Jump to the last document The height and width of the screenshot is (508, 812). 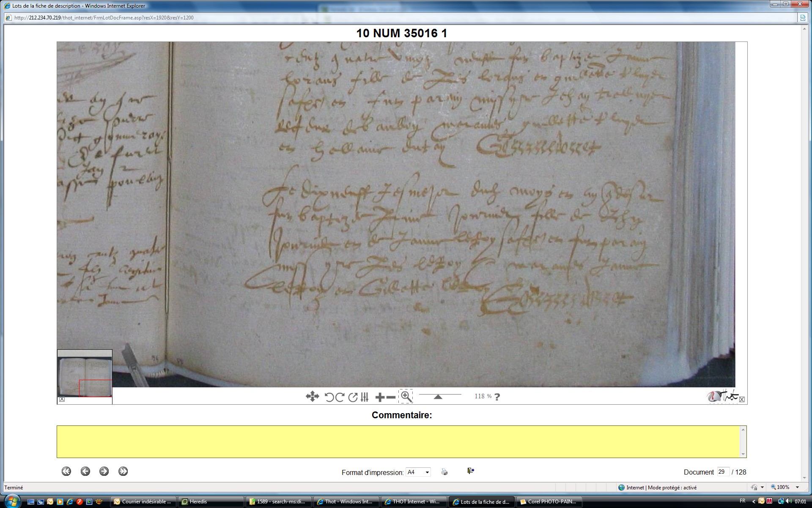click(123, 471)
